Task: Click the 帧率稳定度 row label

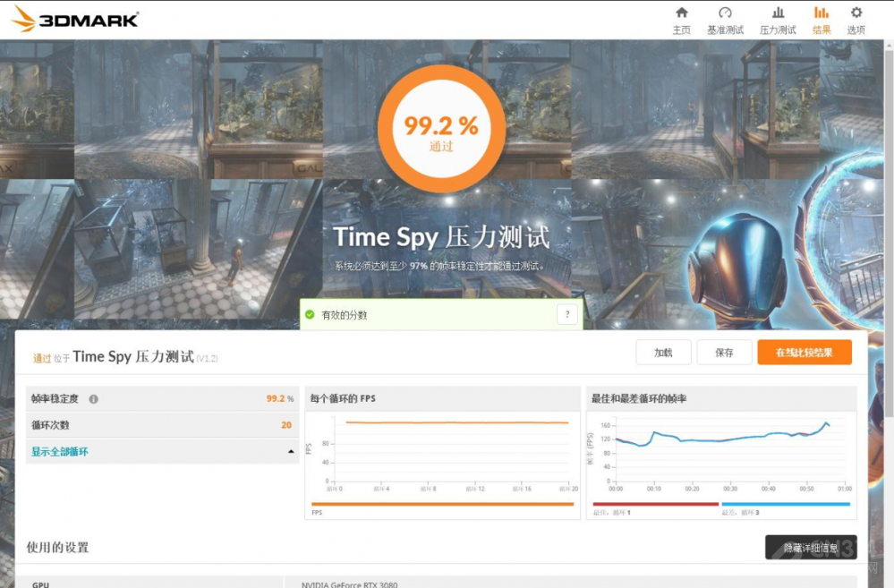Action: point(55,398)
